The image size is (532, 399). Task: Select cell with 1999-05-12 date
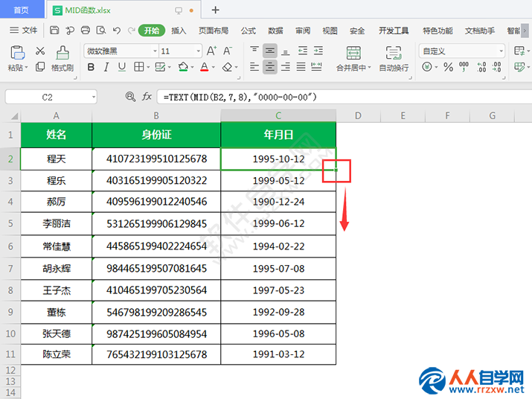tap(278, 181)
